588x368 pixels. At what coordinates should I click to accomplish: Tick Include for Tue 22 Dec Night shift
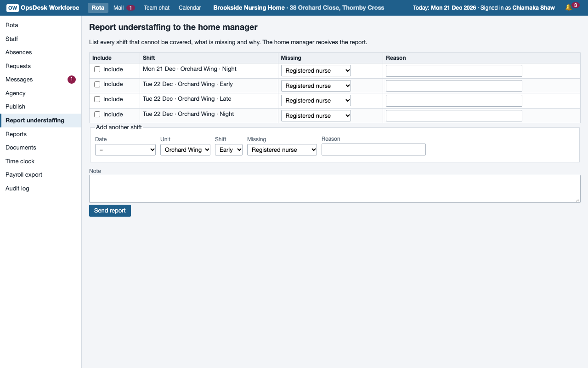(97, 115)
